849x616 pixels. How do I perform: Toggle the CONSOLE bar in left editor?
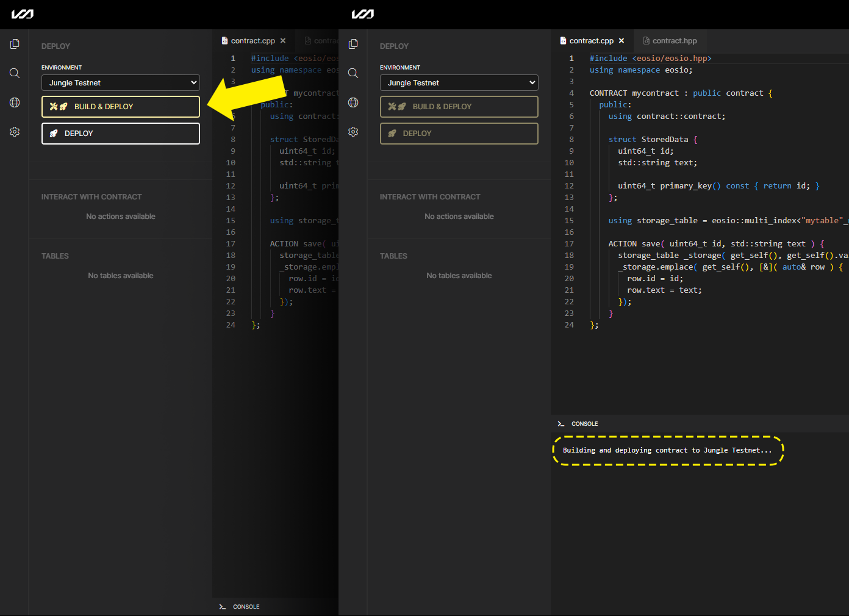(239, 607)
